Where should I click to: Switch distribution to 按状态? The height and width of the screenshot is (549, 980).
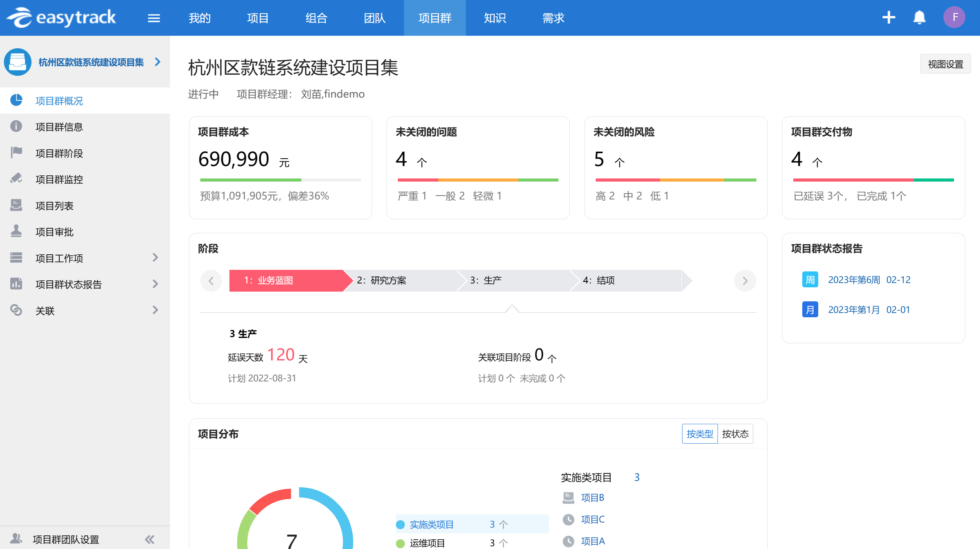coord(735,434)
